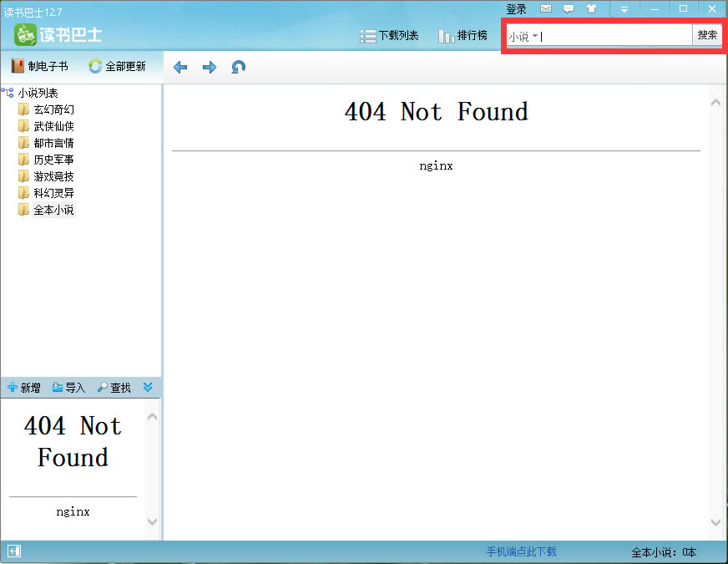
Task: Click the collapse sidebar icon in status bar
Action: [14, 551]
